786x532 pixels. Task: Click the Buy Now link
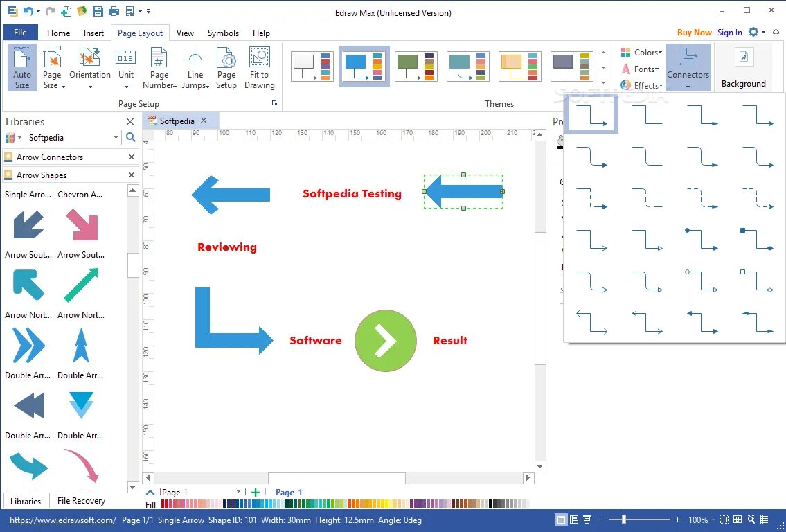coord(695,32)
